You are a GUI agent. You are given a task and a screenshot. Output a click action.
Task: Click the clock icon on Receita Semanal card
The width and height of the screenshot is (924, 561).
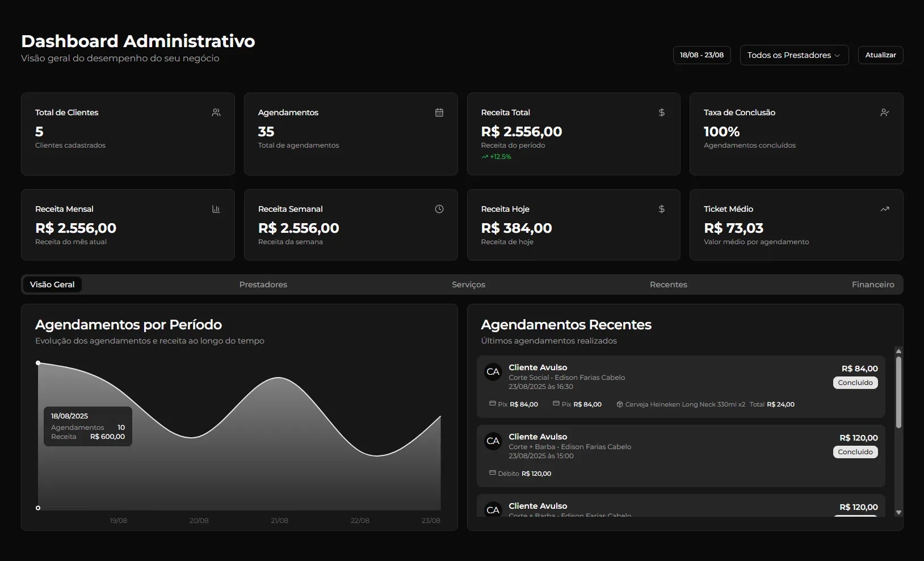pos(439,209)
